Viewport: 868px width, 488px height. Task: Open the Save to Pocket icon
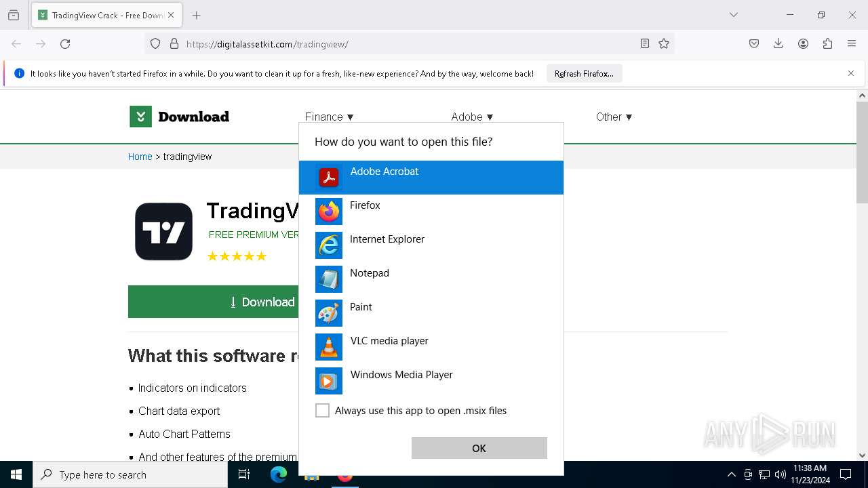click(x=754, y=44)
